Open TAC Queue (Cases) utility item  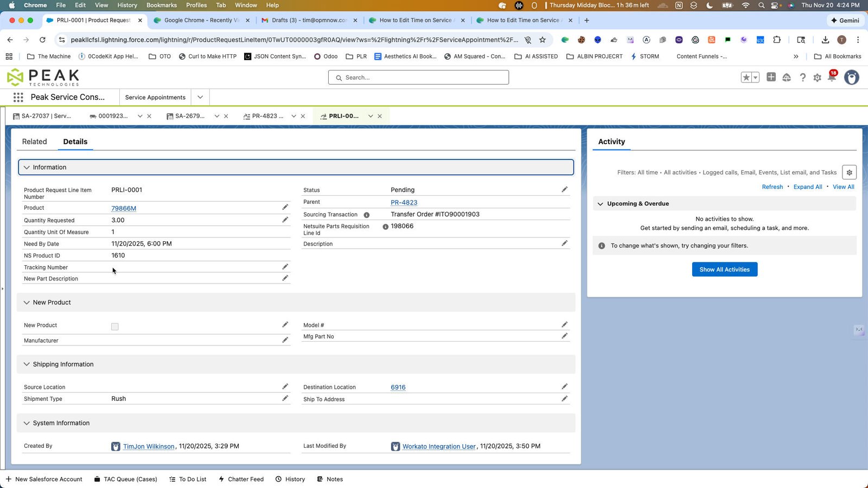[125, 479]
